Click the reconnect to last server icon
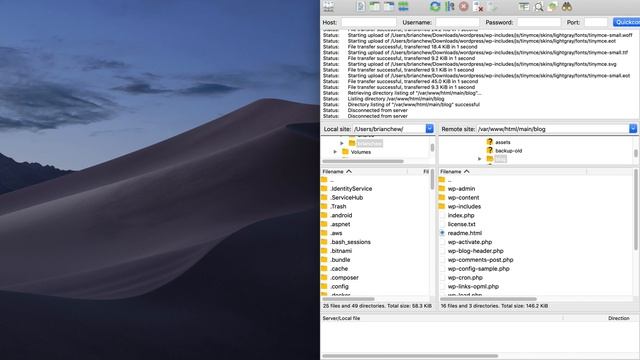 (493, 7)
